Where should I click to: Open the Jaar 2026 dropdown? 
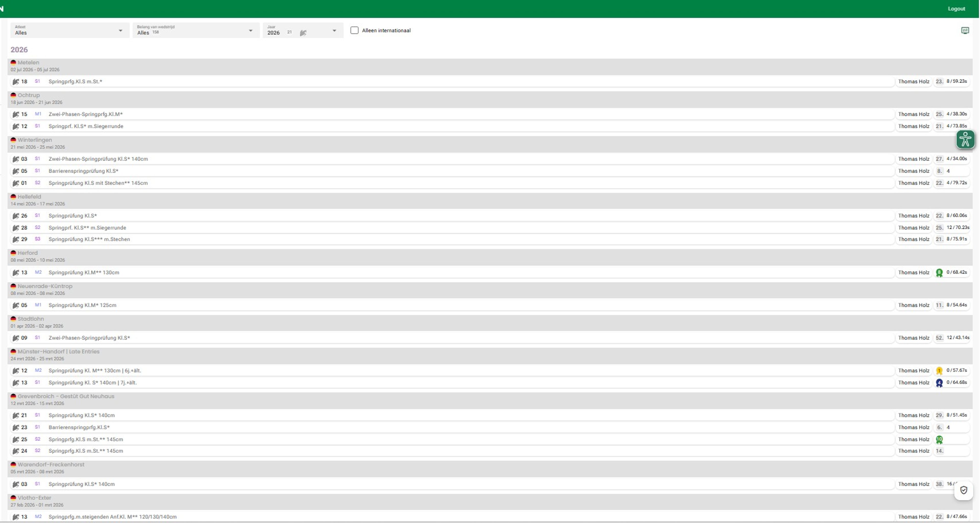(x=303, y=30)
